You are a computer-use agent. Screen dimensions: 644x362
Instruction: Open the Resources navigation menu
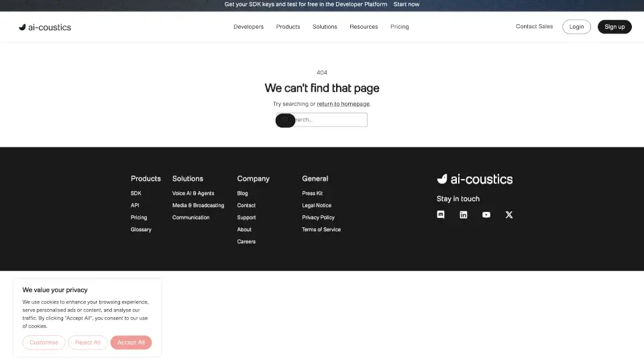click(x=364, y=27)
